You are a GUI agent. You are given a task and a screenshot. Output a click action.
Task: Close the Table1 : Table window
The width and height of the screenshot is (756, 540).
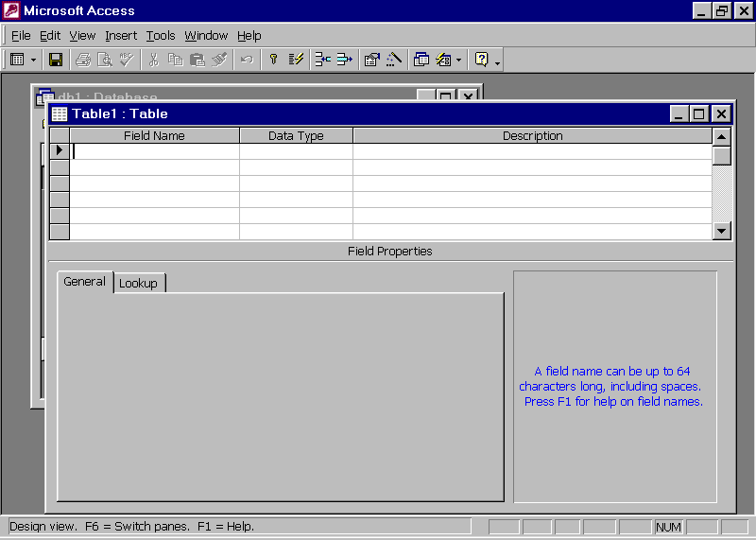click(x=721, y=113)
